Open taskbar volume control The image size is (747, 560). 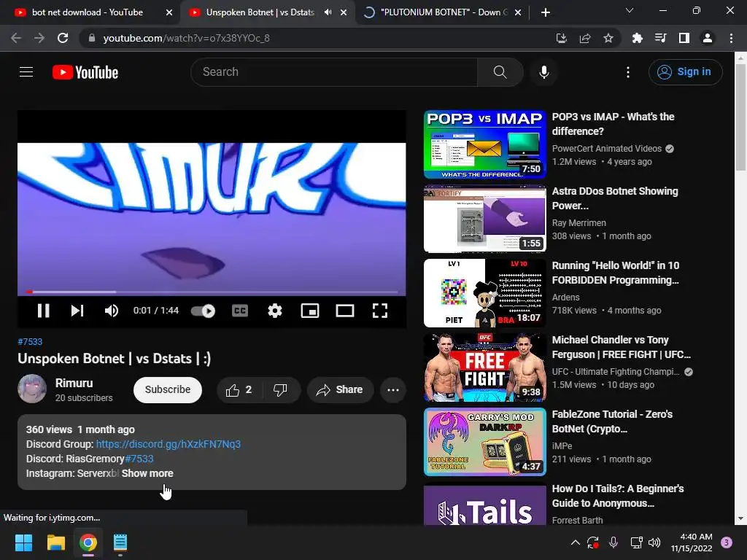coord(654,542)
